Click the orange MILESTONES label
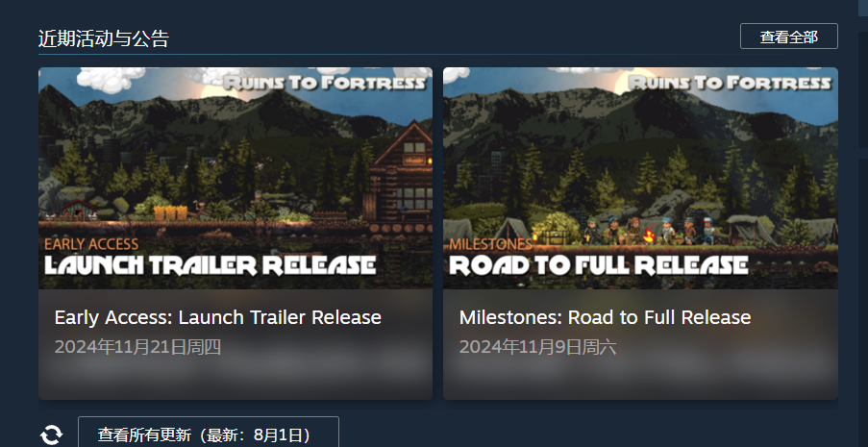Image resolution: width=868 pixels, height=447 pixels. (490, 244)
